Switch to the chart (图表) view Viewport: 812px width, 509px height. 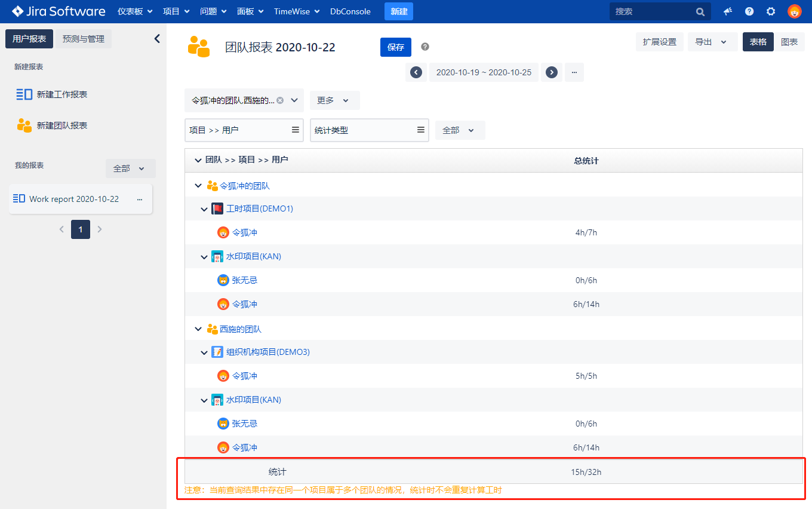coord(789,42)
